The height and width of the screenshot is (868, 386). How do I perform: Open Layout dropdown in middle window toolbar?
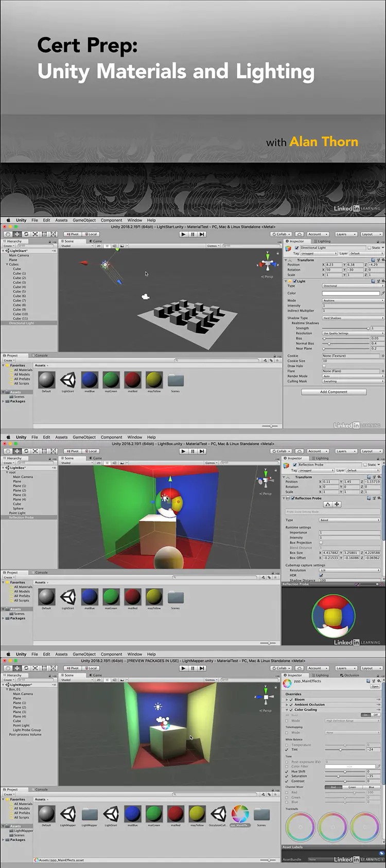pyautogui.click(x=371, y=451)
